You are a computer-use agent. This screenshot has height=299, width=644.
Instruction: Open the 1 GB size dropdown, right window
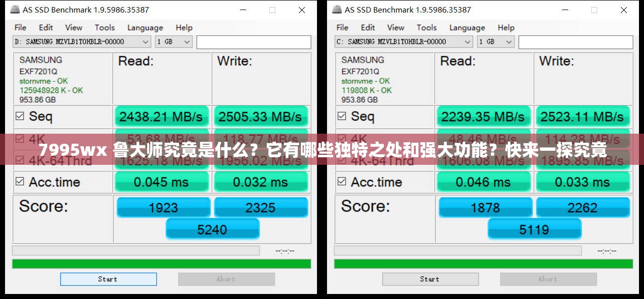pyautogui.click(x=496, y=42)
